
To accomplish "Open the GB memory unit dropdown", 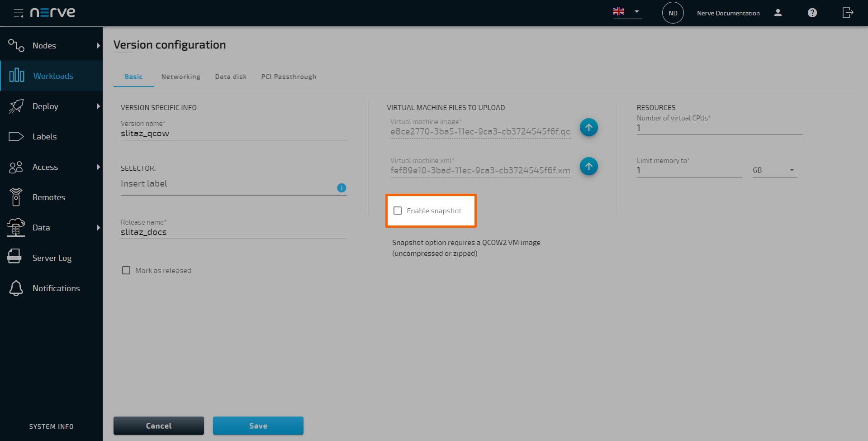I will [x=774, y=170].
